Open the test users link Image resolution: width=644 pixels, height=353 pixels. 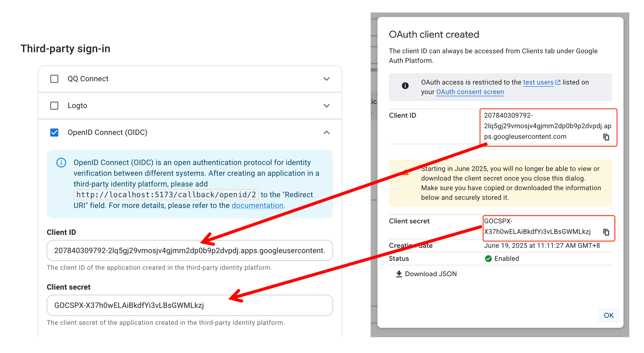[538, 82]
